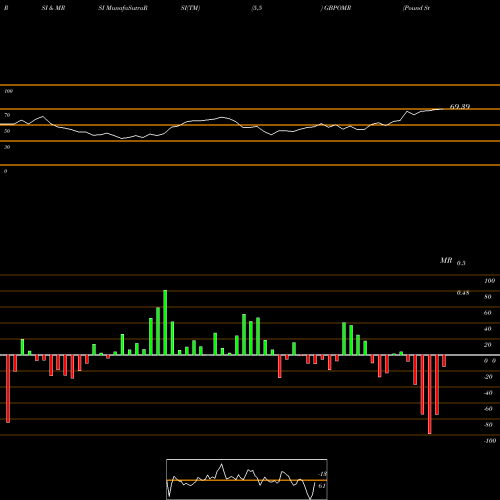Click the RSI axis label 70
This screenshot has height=500, width=500.
(x=7, y=115)
